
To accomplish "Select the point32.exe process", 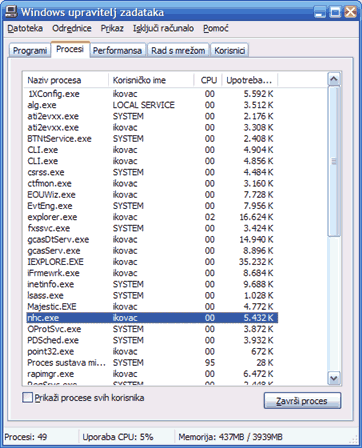I will click(x=151, y=352).
